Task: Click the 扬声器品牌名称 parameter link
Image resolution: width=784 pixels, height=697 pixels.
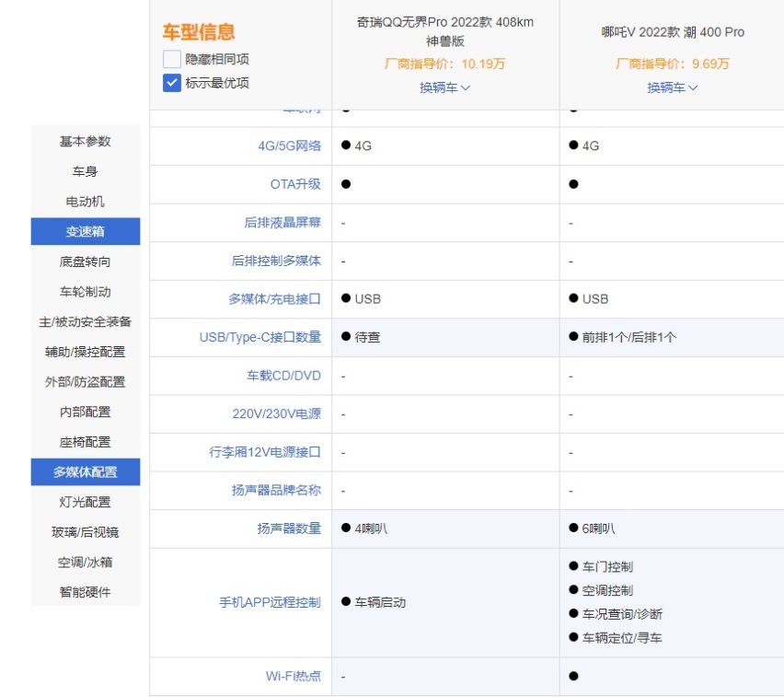Action: [276, 491]
